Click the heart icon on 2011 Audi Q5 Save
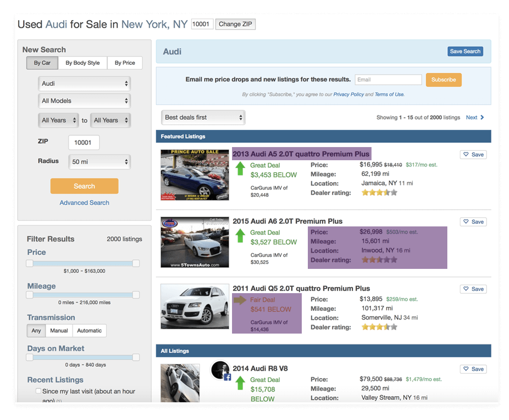Viewport: 509px width, 420px height. click(x=466, y=289)
